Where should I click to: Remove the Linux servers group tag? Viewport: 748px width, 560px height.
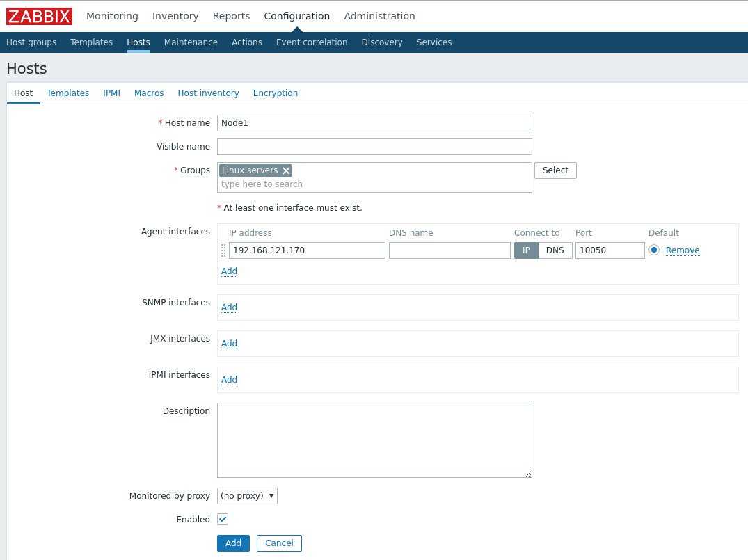pyautogui.click(x=286, y=170)
